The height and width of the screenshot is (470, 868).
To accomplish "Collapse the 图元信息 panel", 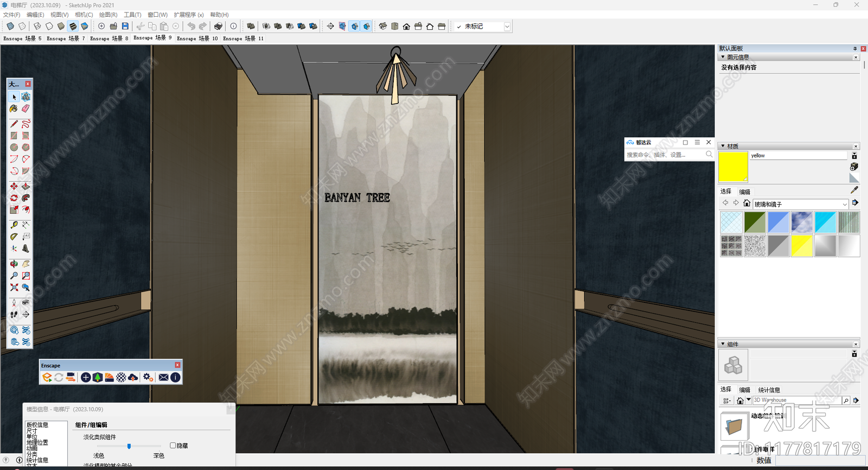I will pos(723,57).
